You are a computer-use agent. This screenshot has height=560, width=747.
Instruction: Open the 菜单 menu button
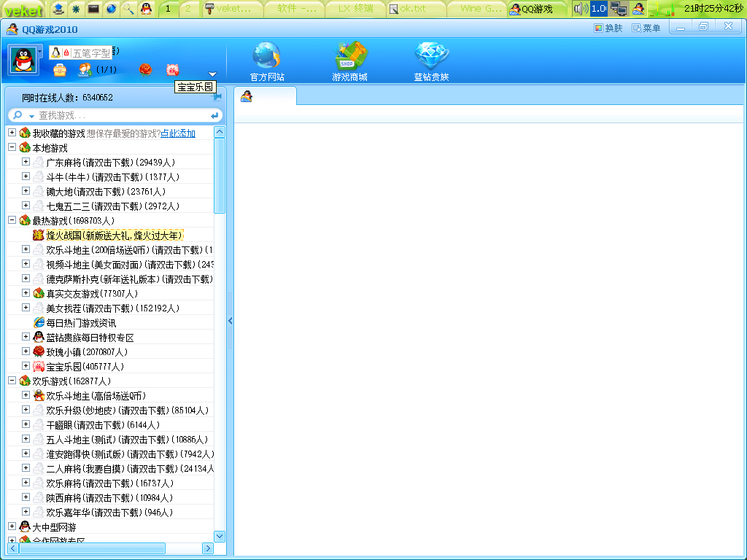pyautogui.click(x=646, y=28)
